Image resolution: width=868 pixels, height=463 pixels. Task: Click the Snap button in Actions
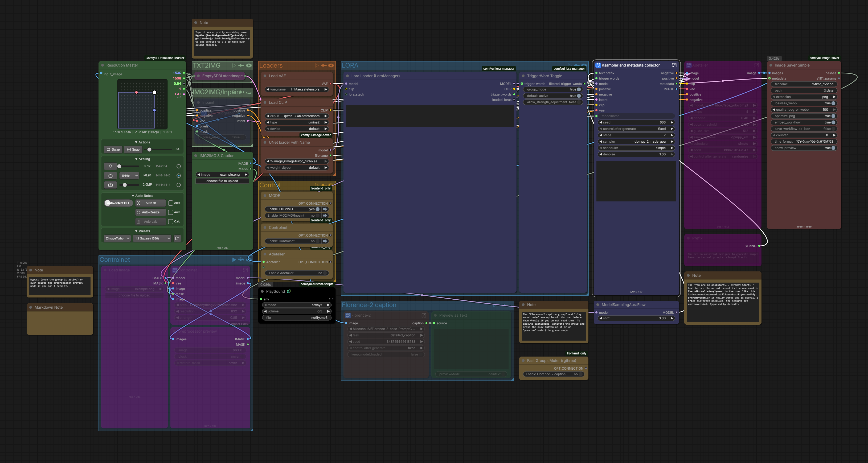[x=133, y=150]
